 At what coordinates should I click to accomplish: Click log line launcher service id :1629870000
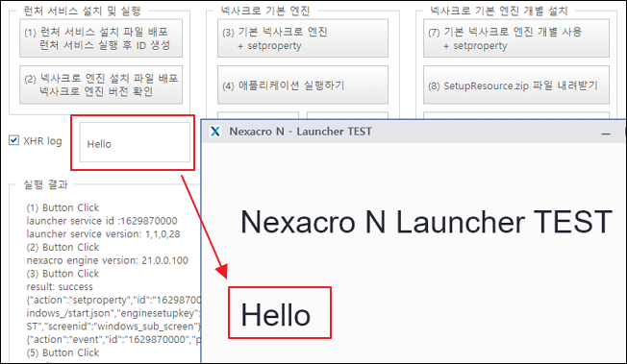pos(102,221)
